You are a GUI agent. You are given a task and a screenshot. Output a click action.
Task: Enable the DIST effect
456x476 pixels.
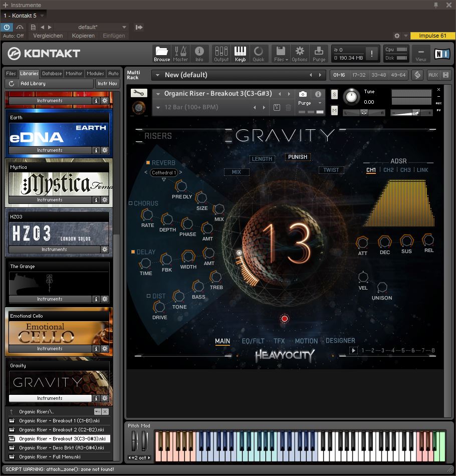point(148,296)
